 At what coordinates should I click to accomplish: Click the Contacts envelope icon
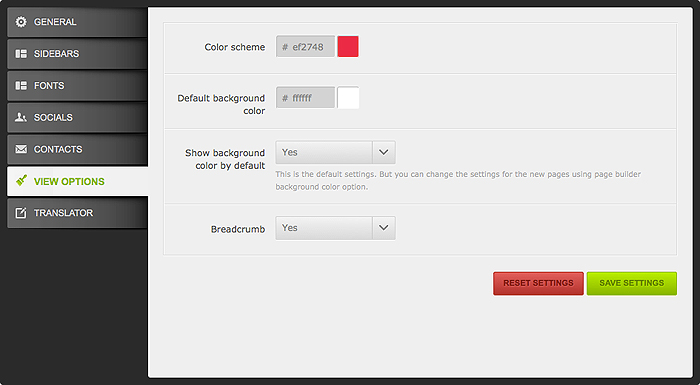(21, 149)
